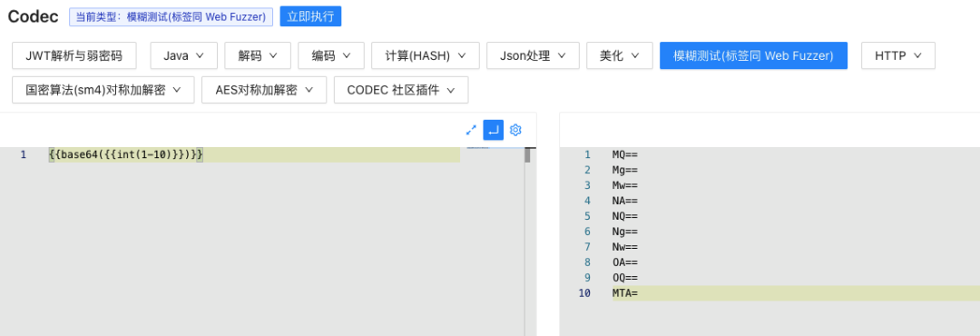Expand the Java dropdown

[x=183, y=55]
